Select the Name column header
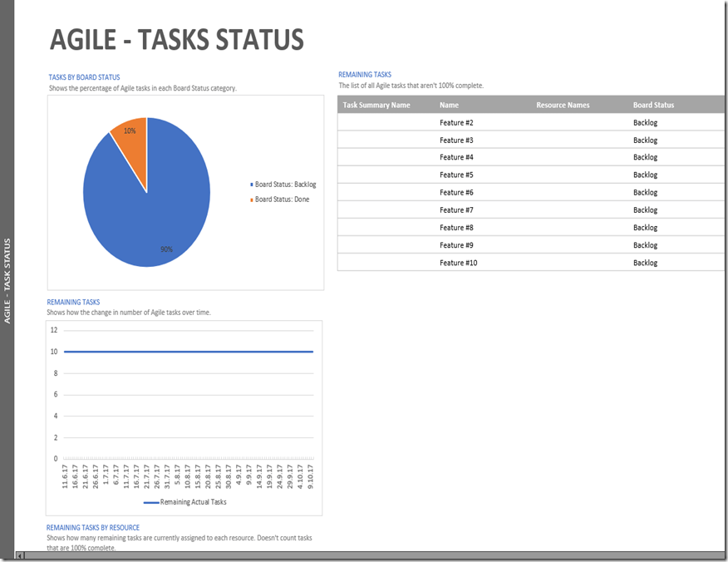 [449, 106]
